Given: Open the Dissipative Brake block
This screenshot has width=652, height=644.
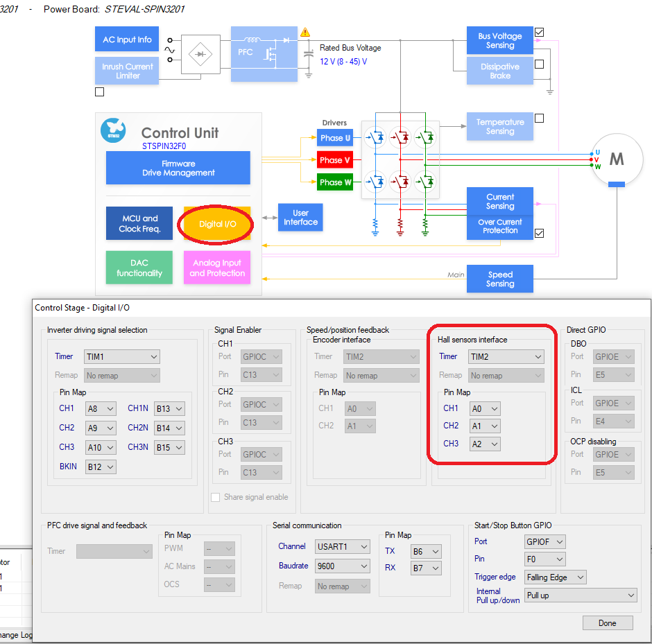Looking at the screenshot, I should (x=500, y=71).
